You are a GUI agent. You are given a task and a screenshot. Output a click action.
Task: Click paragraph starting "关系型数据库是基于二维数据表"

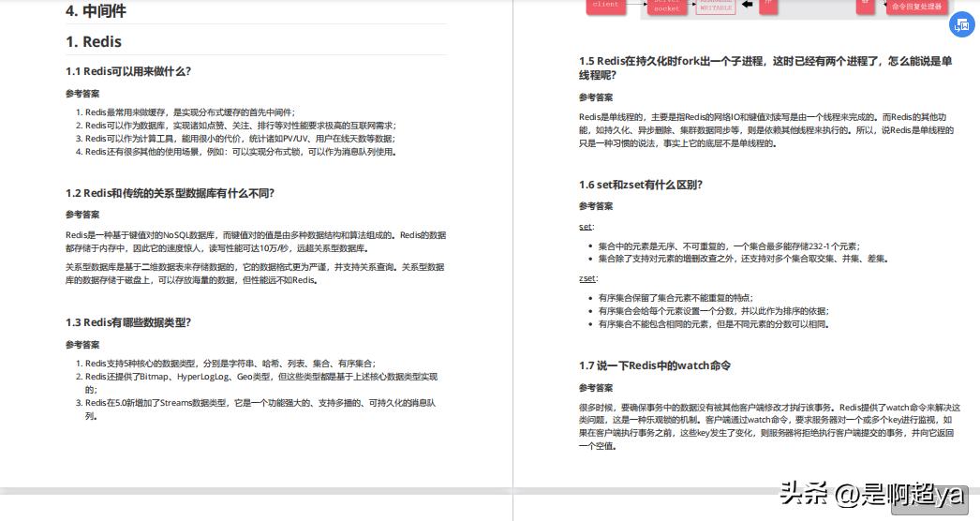pos(255,274)
